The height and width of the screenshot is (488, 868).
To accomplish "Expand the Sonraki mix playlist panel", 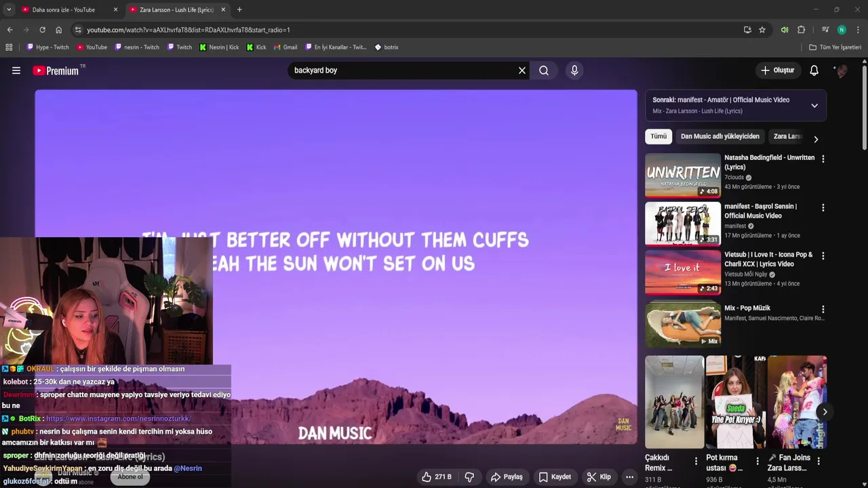I will coord(814,106).
